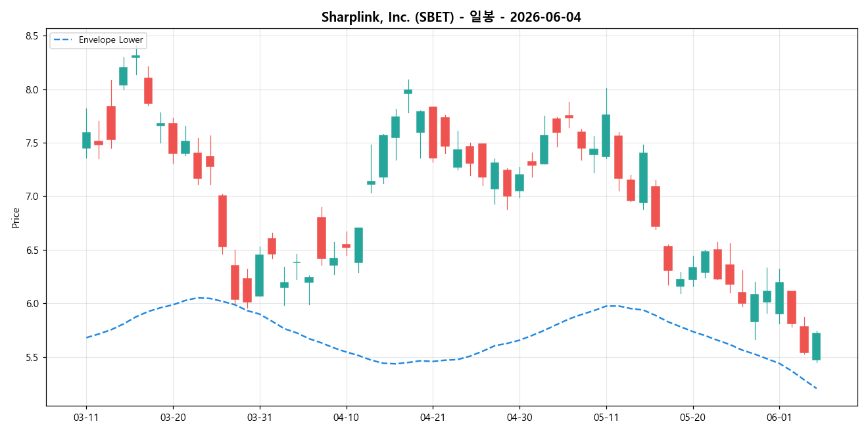The width and height of the screenshot is (868, 434).
Task: Click the Price y-axis label
Action: click(x=16, y=218)
